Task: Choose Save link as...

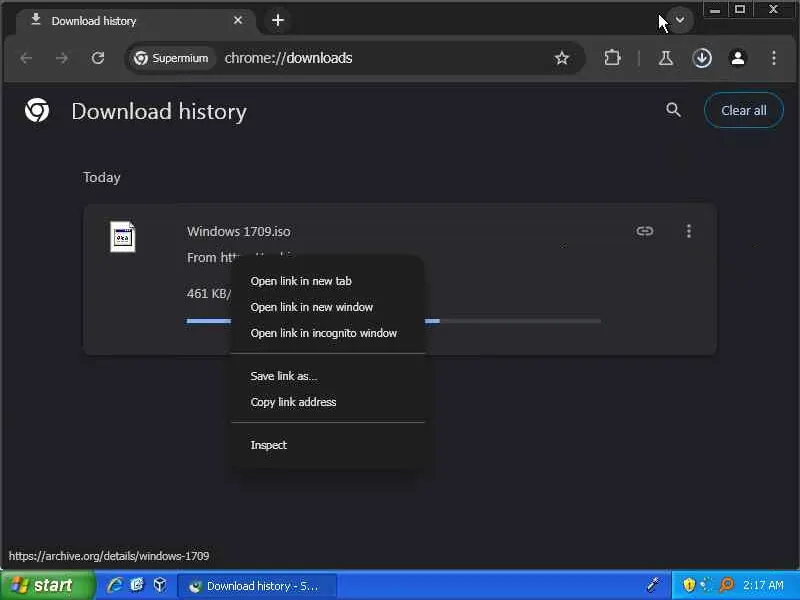Action: tap(328, 376)
